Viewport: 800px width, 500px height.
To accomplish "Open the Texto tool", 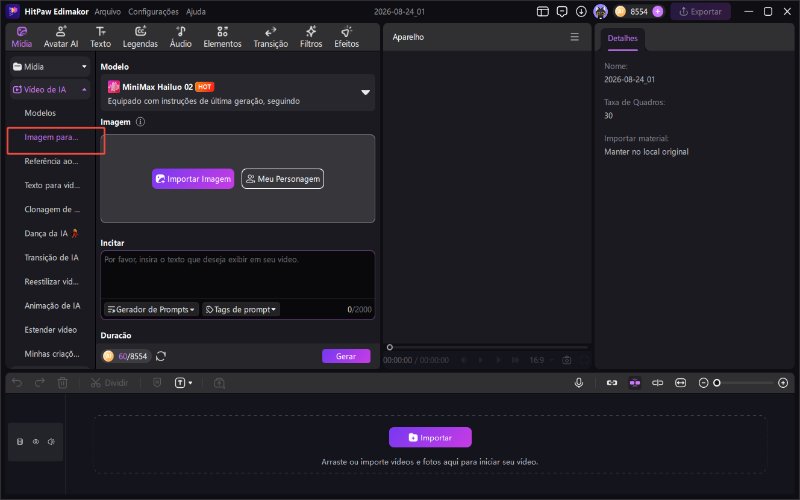I will tap(101, 37).
